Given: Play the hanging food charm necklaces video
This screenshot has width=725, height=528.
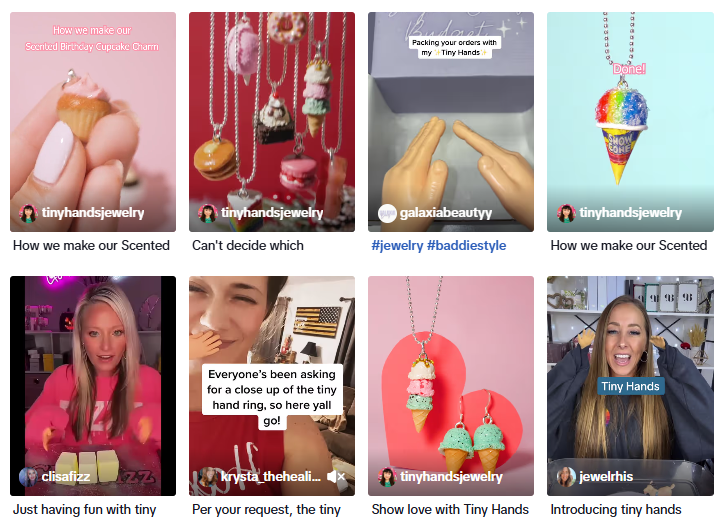Looking at the screenshot, I should pos(272,122).
